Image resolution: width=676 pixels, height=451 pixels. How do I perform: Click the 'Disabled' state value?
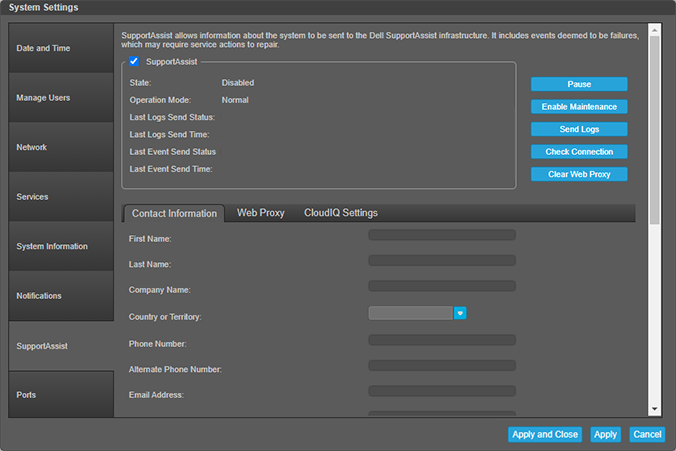pos(238,83)
